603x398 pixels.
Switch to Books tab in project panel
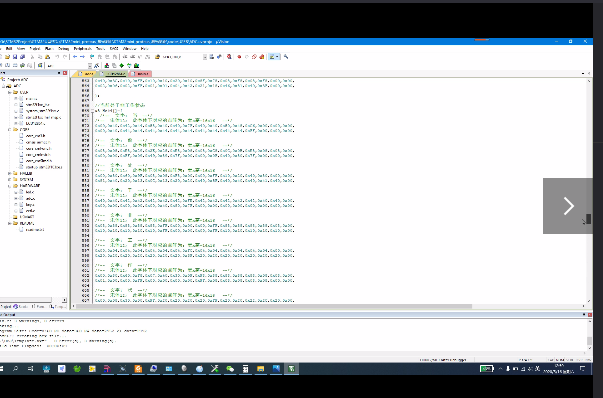click(20, 306)
